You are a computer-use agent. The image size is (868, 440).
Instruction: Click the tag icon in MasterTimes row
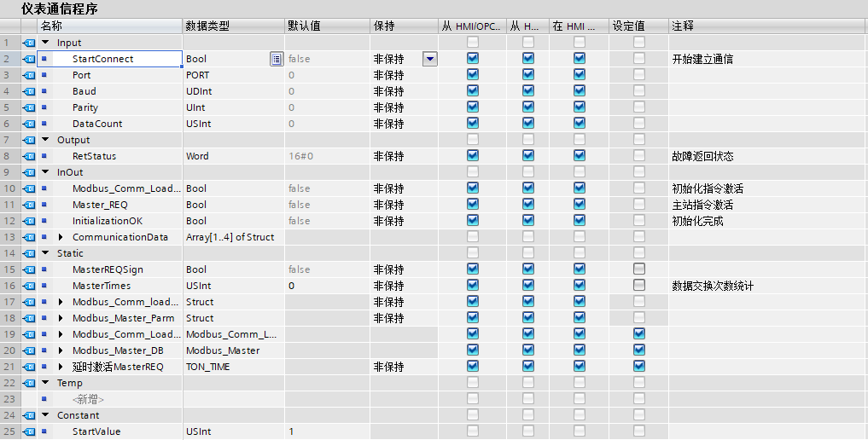click(x=29, y=286)
